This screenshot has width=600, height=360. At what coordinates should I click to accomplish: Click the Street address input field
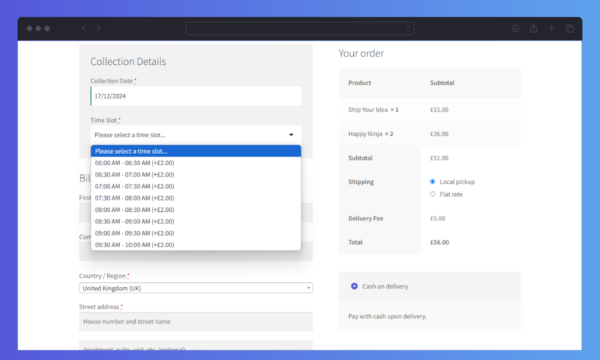pyautogui.click(x=196, y=322)
